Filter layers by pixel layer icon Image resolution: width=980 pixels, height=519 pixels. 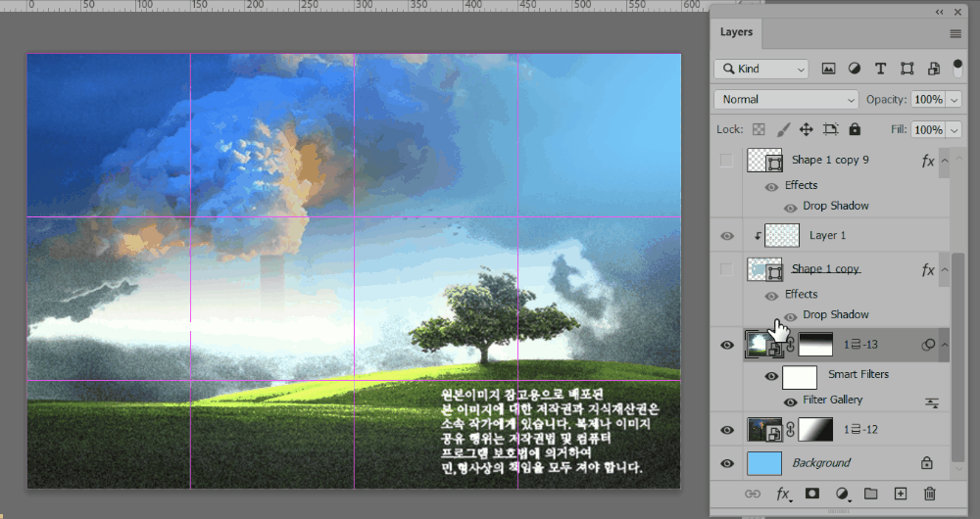click(x=828, y=69)
